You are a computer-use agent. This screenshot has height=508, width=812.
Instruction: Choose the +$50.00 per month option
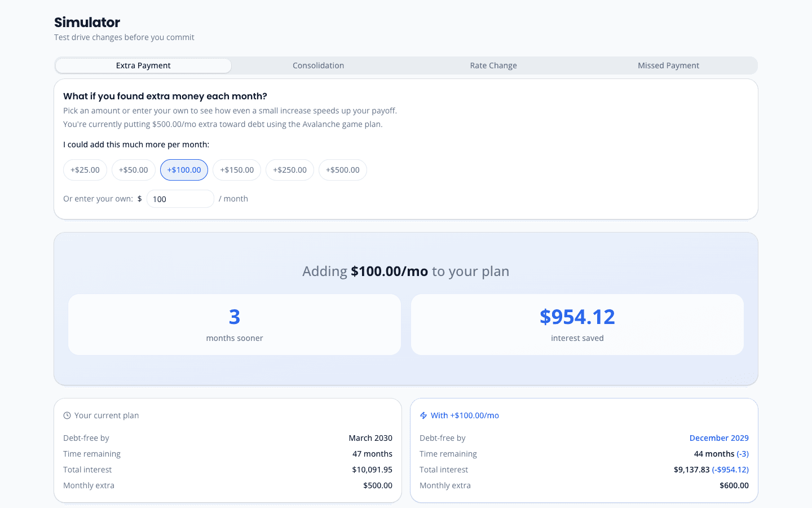(133, 169)
